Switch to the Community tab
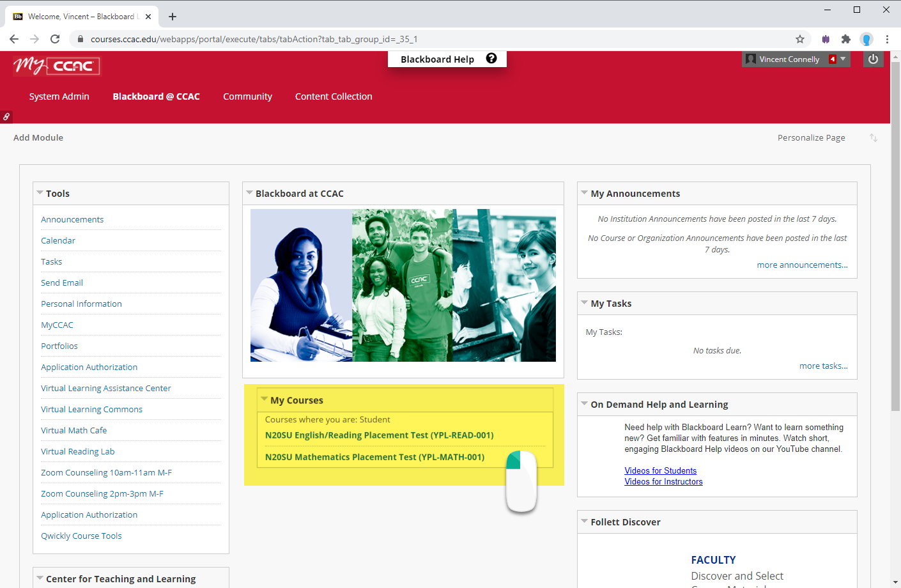The height and width of the screenshot is (588, 901). [247, 97]
